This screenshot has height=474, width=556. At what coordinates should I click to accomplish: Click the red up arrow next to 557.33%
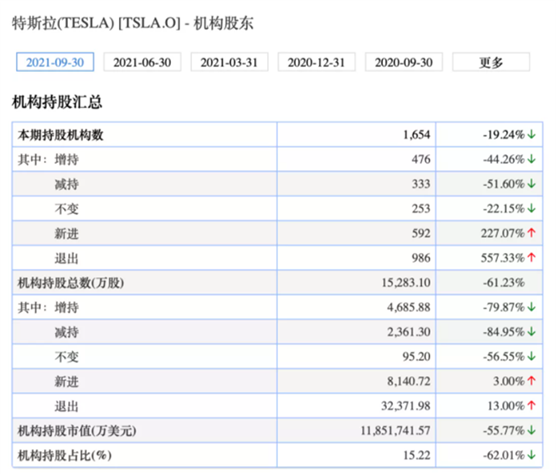(x=531, y=258)
